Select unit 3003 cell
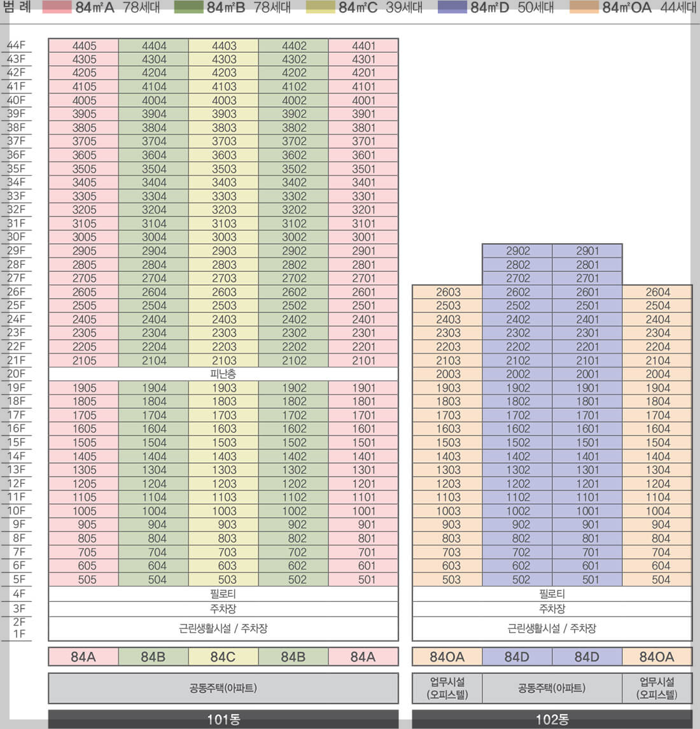This screenshot has height=729, width=700. coord(223,237)
